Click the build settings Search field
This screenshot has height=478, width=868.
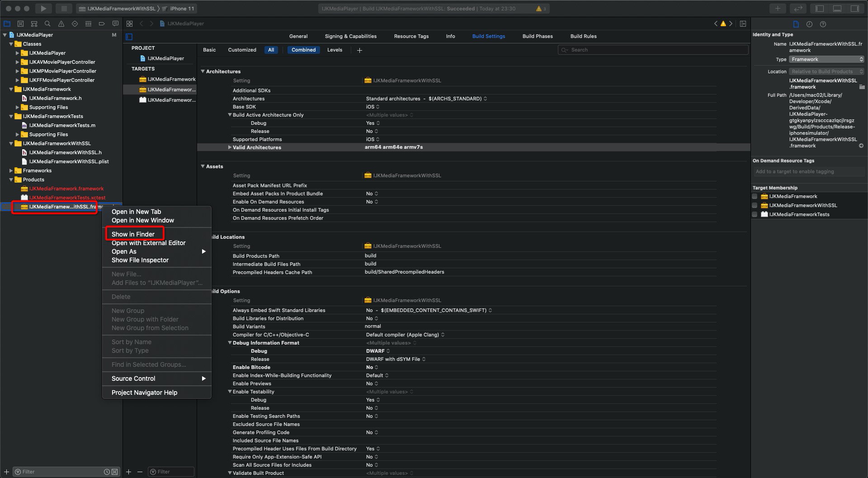[x=653, y=50]
